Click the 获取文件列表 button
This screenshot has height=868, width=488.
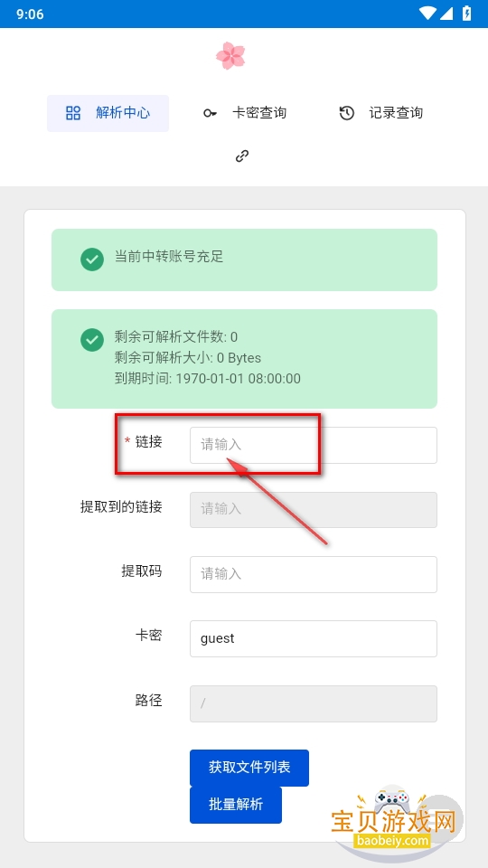pos(249,768)
